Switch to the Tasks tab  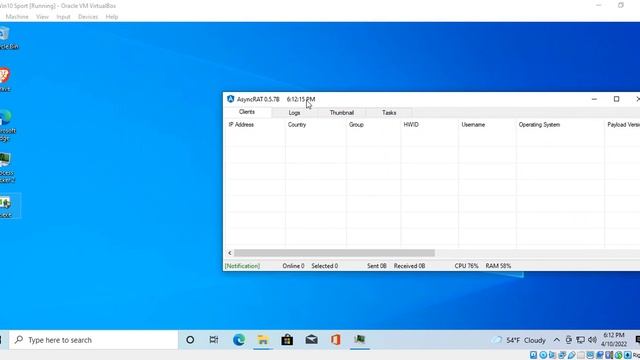point(389,113)
